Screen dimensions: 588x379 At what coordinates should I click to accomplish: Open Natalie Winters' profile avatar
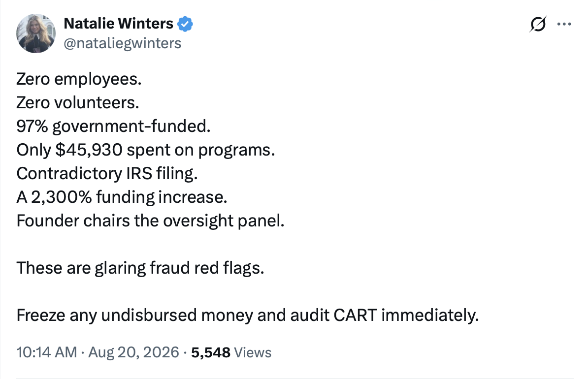(36, 33)
